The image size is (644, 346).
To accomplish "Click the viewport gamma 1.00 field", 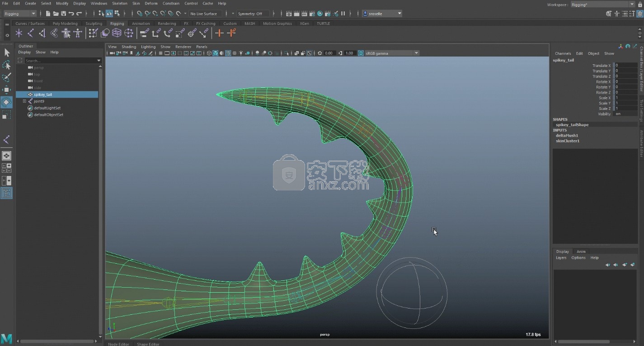I will click(x=349, y=53).
